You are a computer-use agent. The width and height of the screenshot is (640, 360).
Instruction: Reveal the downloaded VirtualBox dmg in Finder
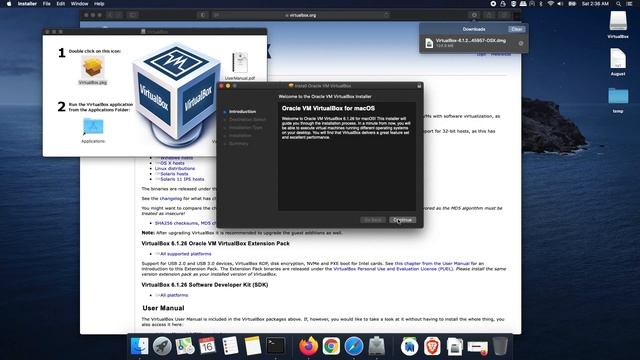521,43
